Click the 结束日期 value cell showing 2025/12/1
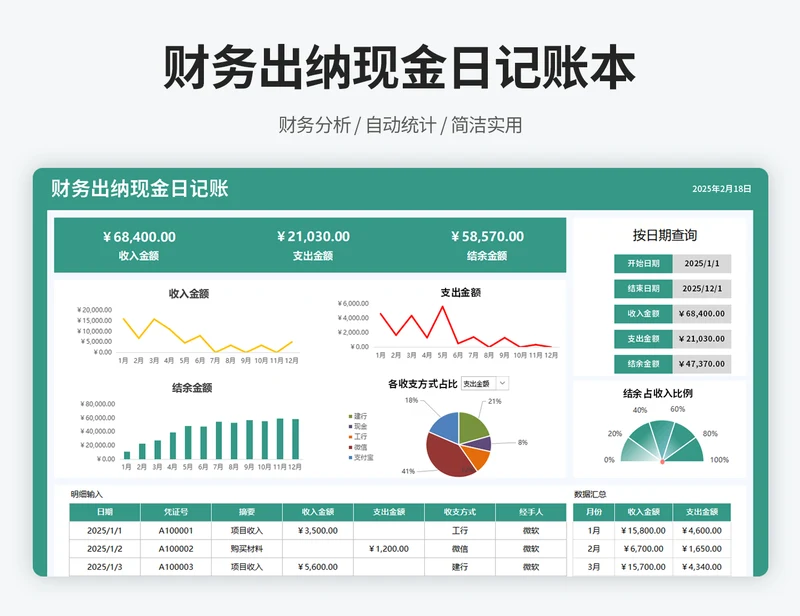The width and height of the screenshot is (800, 616). point(702,289)
